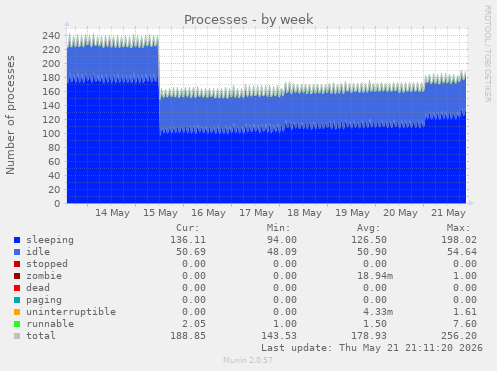
Task: Click the '240' y-axis label
Action: click(x=51, y=35)
